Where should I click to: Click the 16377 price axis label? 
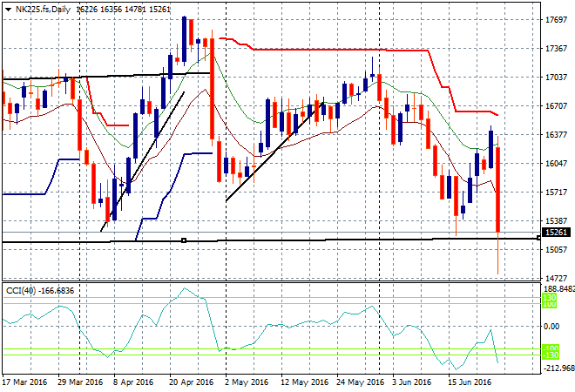pos(556,134)
